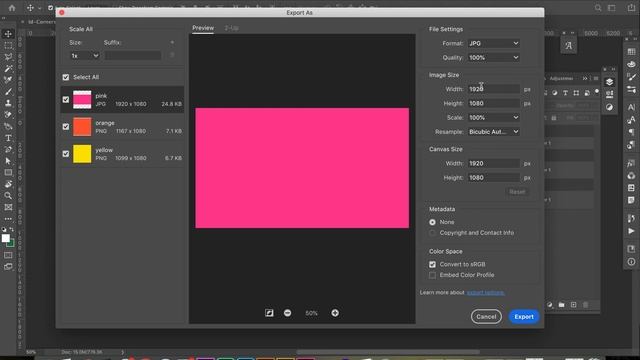
Task: Select the Brush tool
Action: [8, 91]
